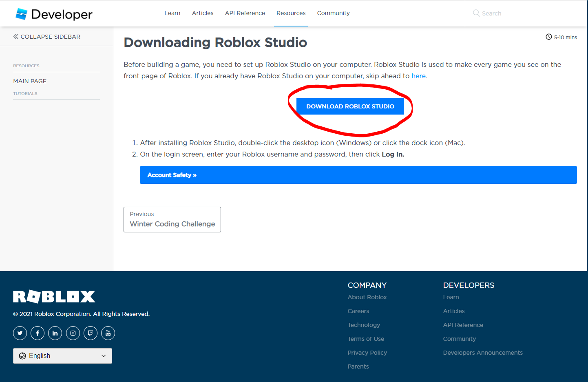Open the YouTube channel icon

click(x=108, y=333)
